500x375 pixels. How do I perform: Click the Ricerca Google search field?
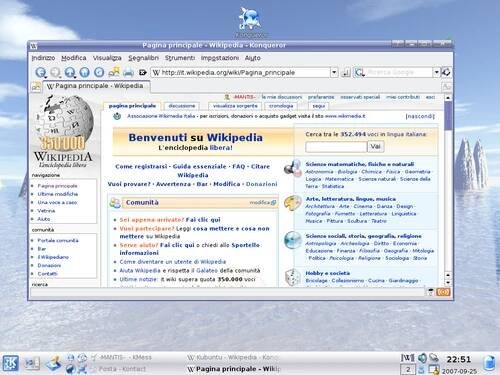pyautogui.click(x=398, y=72)
